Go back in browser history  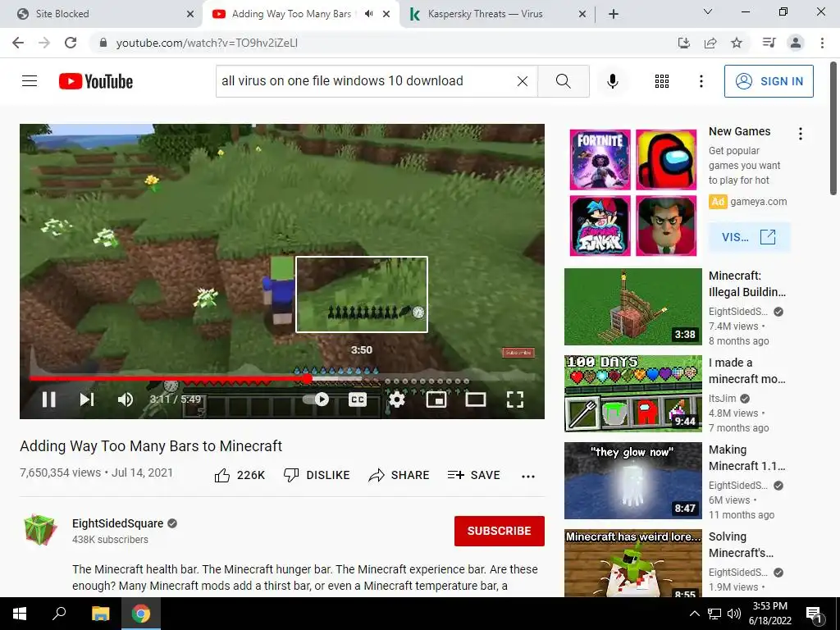coord(18,43)
